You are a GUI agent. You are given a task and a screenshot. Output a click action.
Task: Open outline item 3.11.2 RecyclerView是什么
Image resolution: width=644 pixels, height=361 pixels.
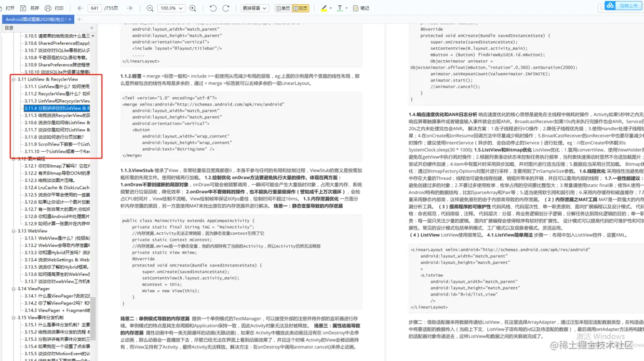click(x=57, y=93)
